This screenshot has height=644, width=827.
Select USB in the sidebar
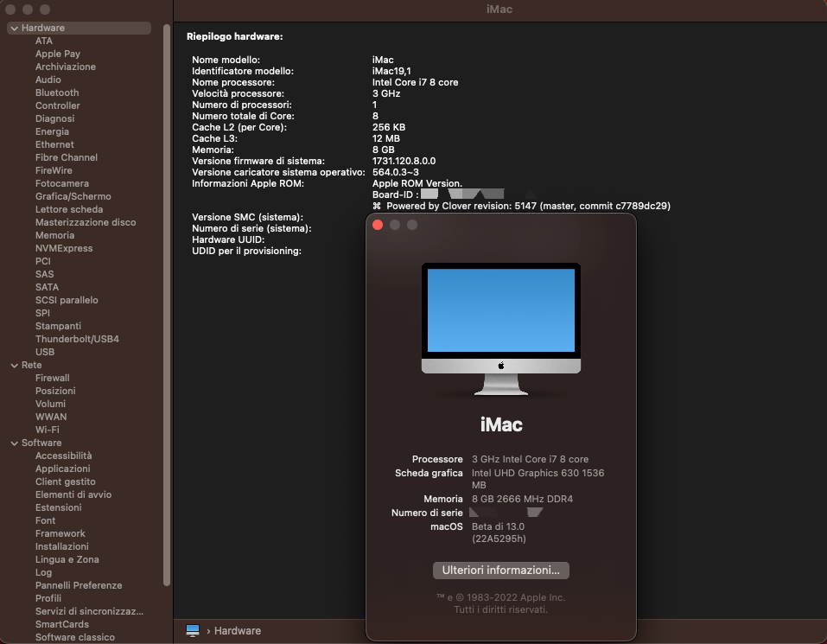(45, 353)
